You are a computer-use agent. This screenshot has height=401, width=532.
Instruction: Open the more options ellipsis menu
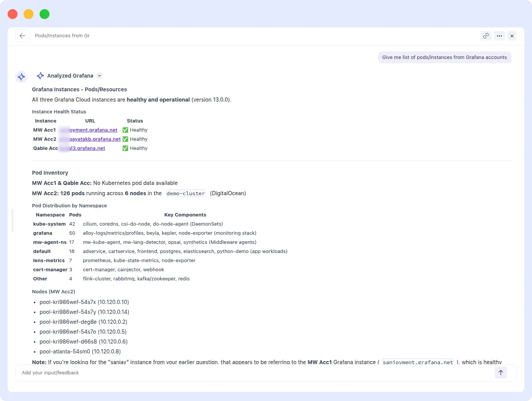pos(499,36)
